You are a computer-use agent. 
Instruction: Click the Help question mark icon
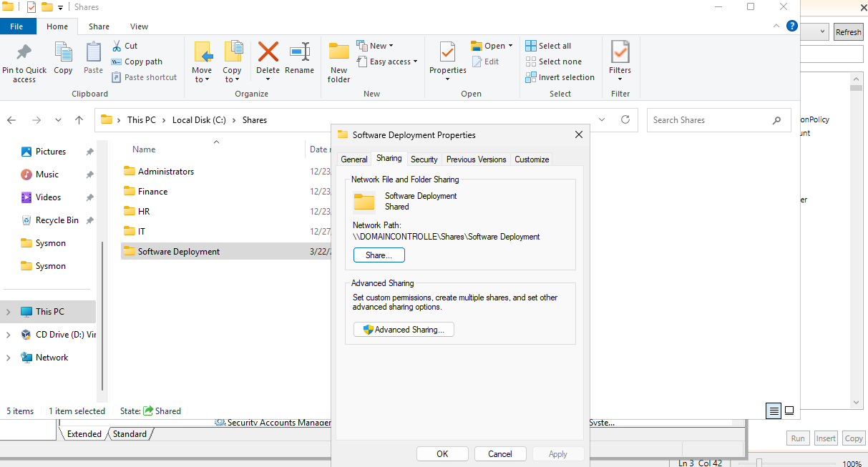791,26
